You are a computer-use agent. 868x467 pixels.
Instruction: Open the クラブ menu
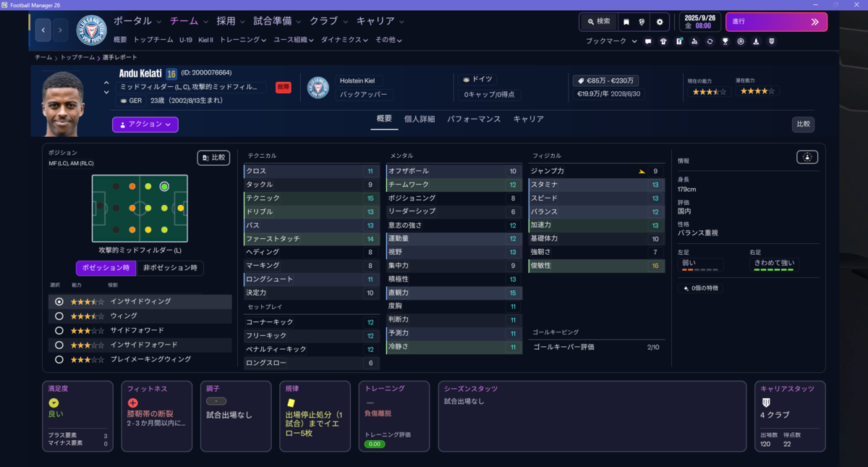tap(328, 21)
